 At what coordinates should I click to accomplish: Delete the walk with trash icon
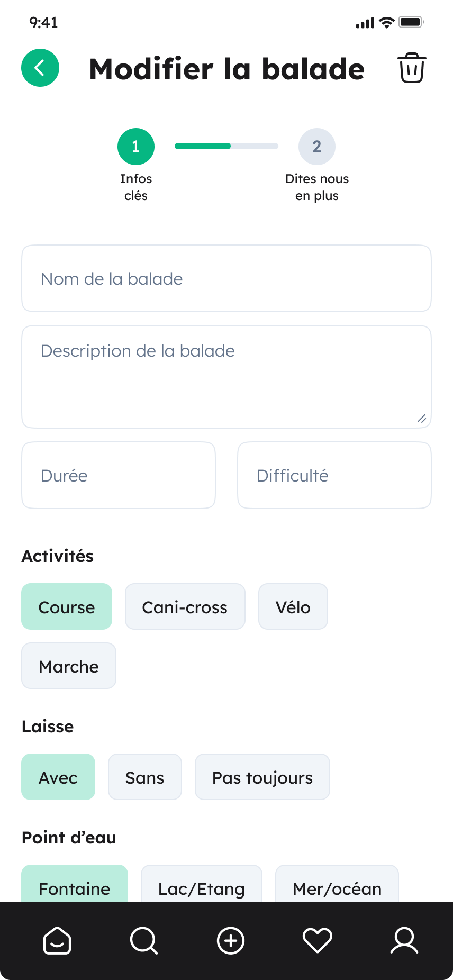(412, 68)
